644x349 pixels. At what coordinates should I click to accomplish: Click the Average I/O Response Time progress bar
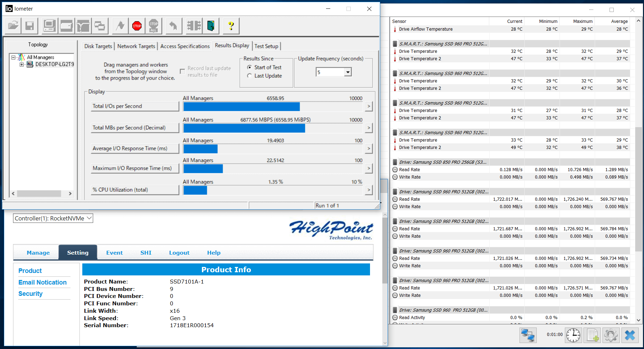point(273,149)
